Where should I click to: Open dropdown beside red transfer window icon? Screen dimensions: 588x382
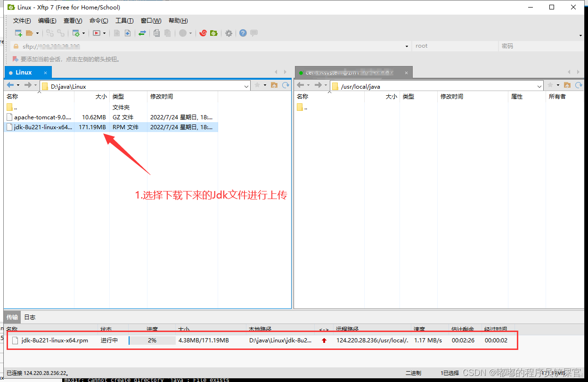[104, 33]
